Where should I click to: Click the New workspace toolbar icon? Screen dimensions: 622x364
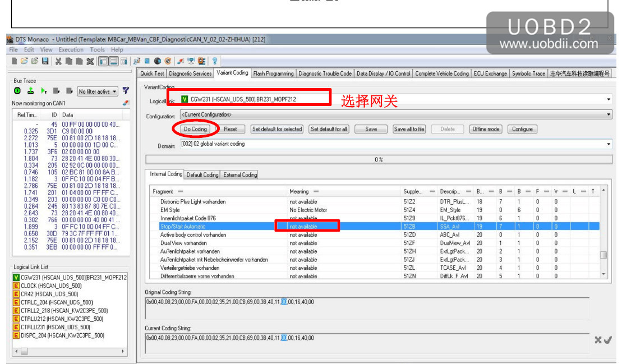[x=14, y=61]
